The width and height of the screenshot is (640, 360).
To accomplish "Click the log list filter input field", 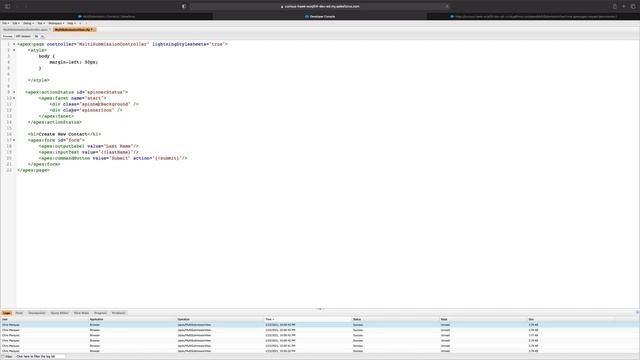I will 40,356.
